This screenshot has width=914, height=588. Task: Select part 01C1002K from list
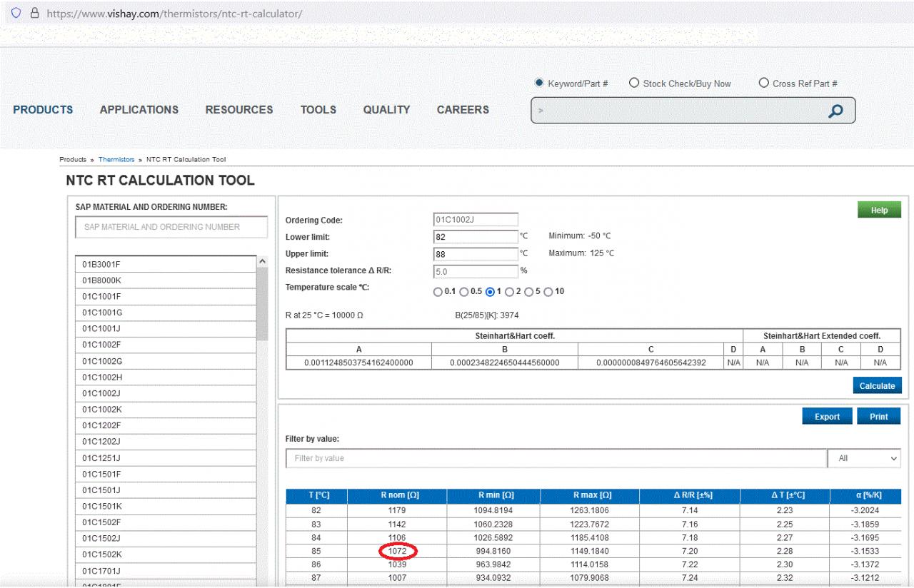click(166, 410)
